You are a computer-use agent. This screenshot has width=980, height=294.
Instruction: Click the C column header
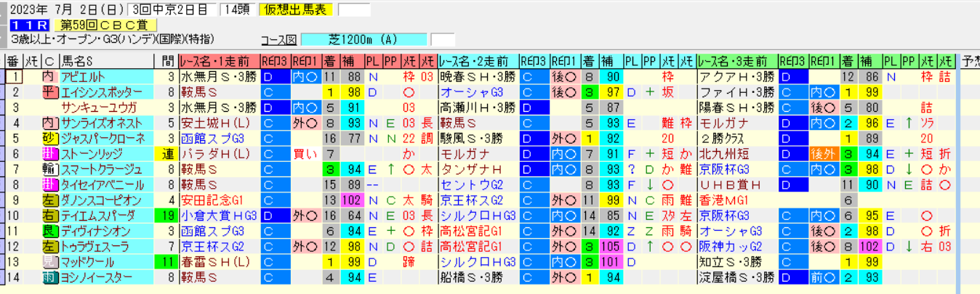[x=49, y=61]
